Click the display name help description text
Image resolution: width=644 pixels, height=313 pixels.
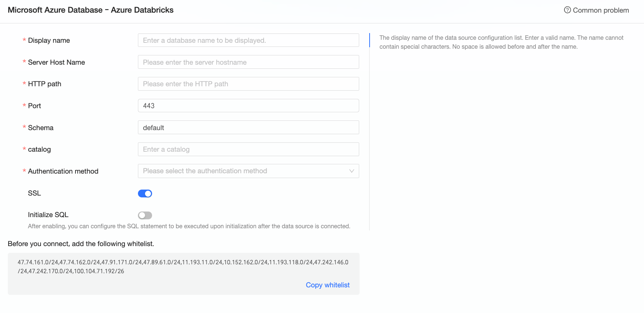501,42
